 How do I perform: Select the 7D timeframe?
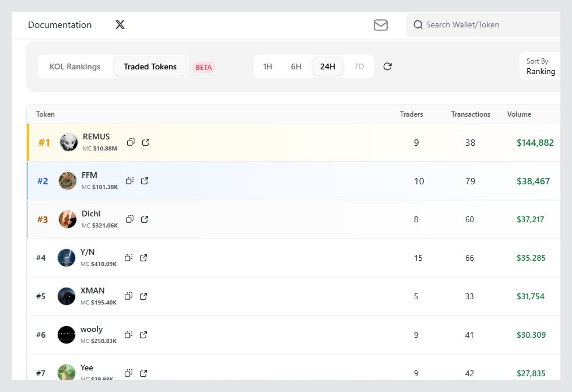359,66
